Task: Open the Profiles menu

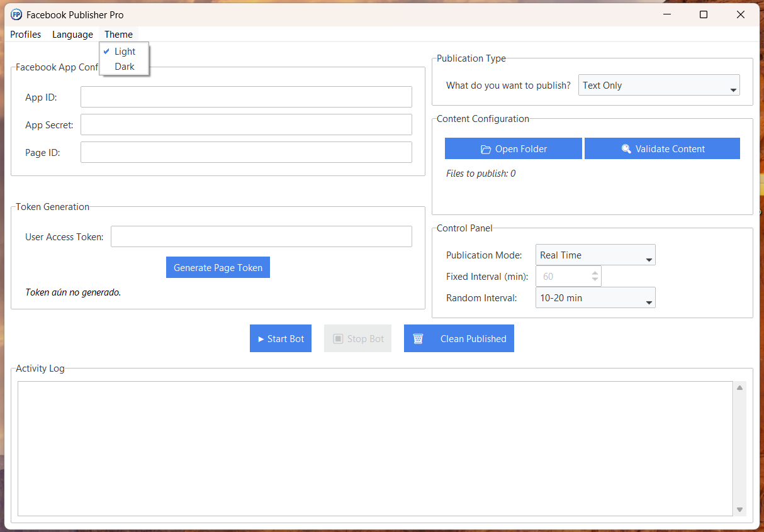Action: pos(26,35)
